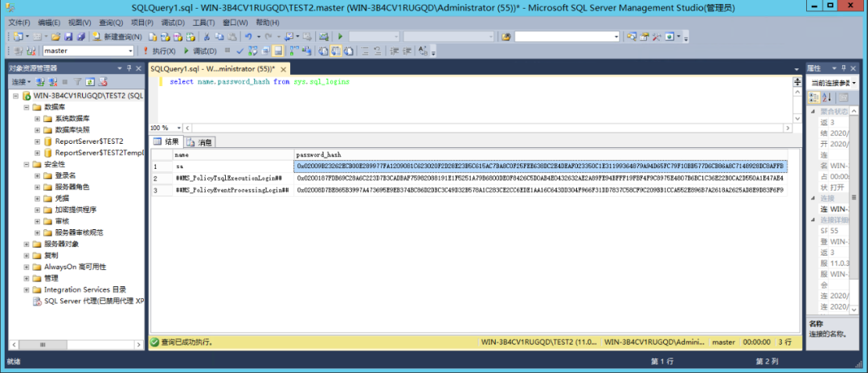Click Object Explorer Refresh icon
Viewport: 868px width, 373px height.
click(90, 82)
